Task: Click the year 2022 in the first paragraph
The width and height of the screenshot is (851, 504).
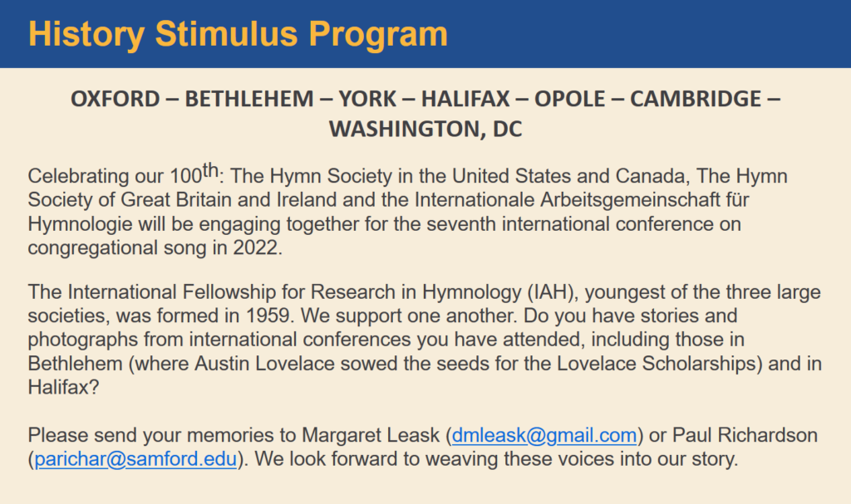Action: pyautogui.click(x=255, y=248)
